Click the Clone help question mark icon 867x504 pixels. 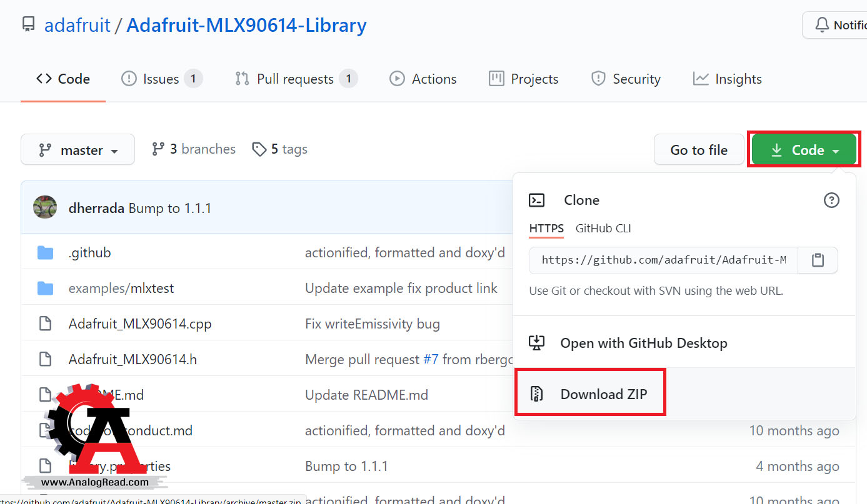click(831, 200)
